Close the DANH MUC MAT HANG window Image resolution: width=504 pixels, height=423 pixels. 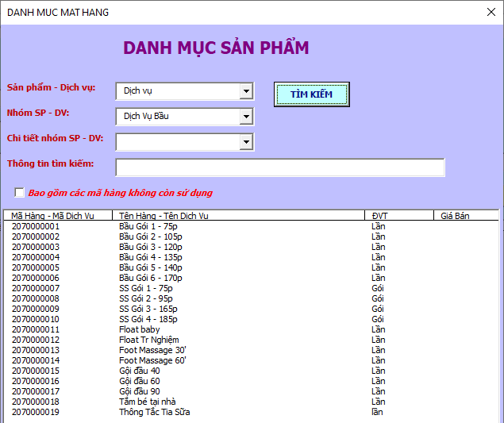pos(491,12)
